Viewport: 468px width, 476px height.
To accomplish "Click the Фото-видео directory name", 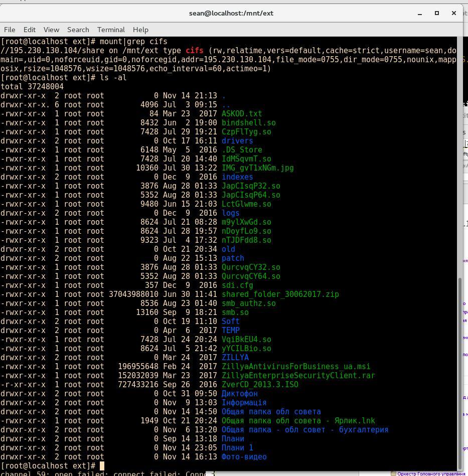I will (x=244, y=457).
